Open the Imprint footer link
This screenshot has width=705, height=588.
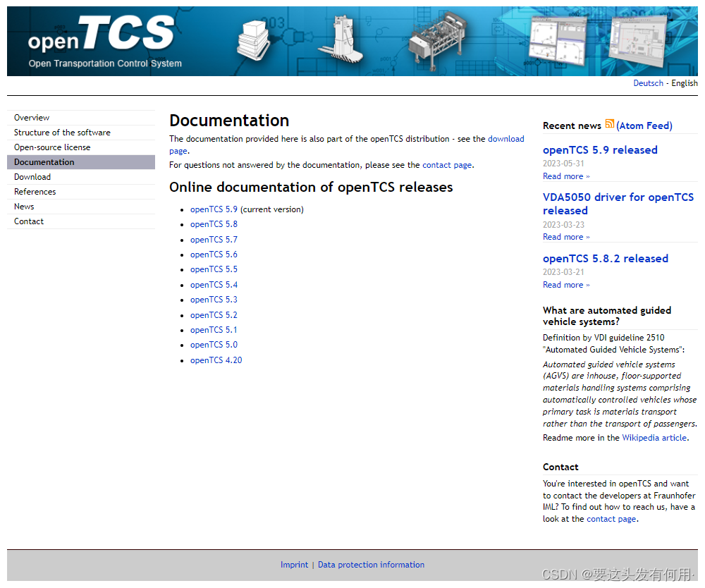pyautogui.click(x=295, y=565)
